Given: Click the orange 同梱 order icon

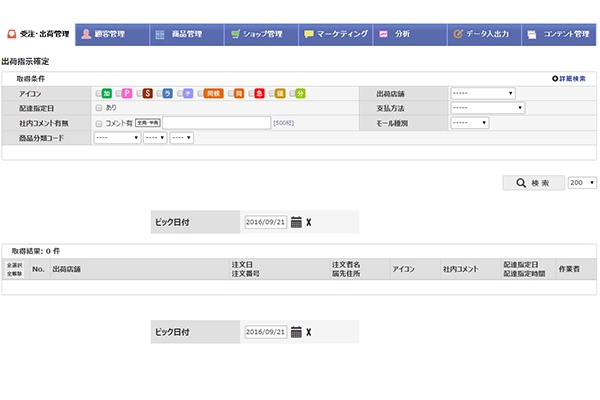Looking at the screenshot, I should click(x=212, y=93).
